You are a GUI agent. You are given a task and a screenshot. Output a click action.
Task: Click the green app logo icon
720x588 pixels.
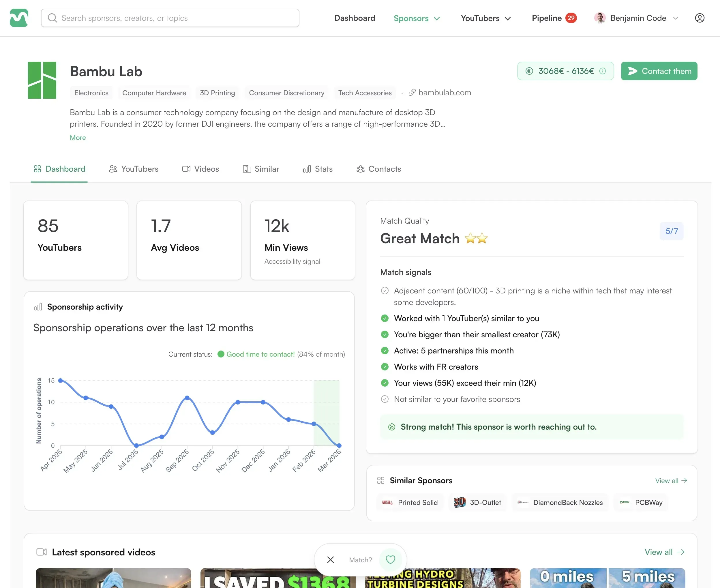(19, 18)
